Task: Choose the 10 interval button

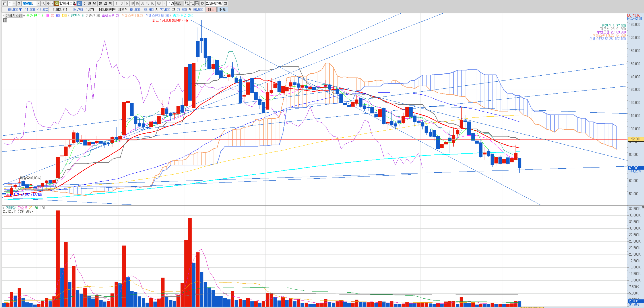Action: pyautogui.click(x=132, y=3)
